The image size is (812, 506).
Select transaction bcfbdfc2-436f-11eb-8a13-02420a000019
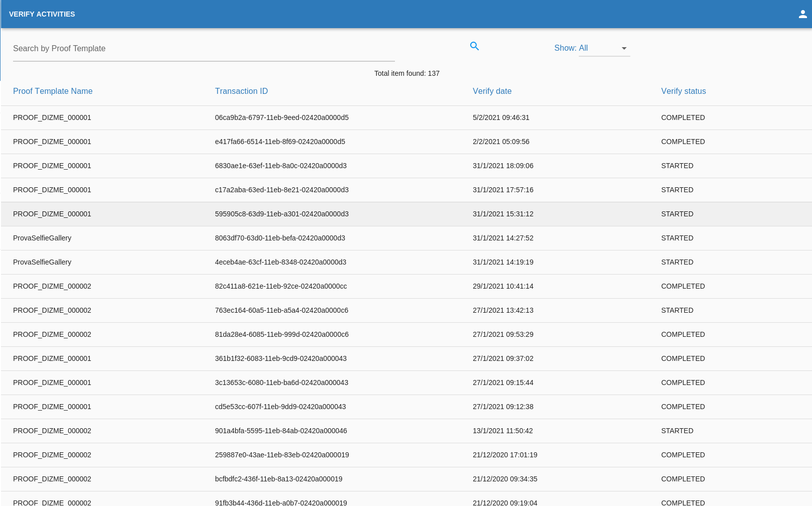click(x=279, y=479)
